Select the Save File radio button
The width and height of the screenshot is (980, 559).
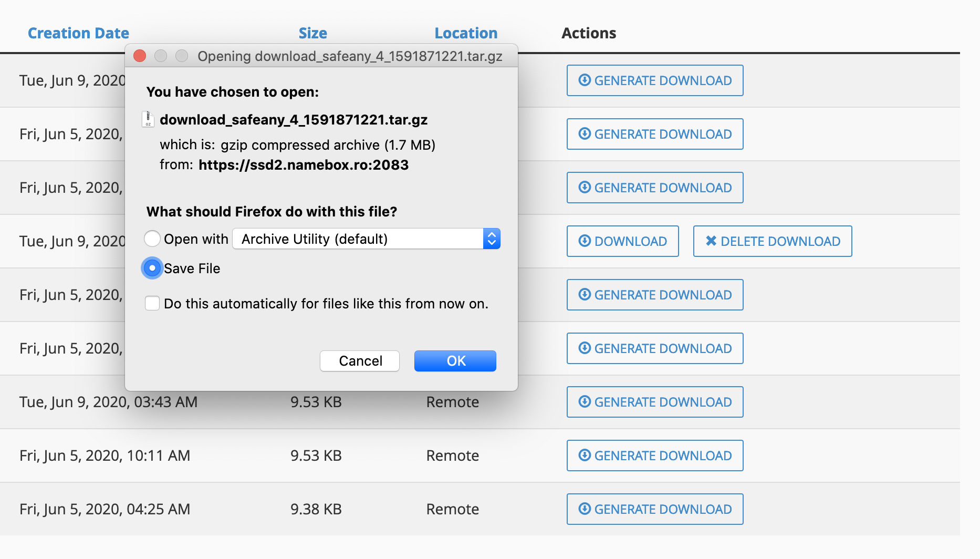pos(152,268)
